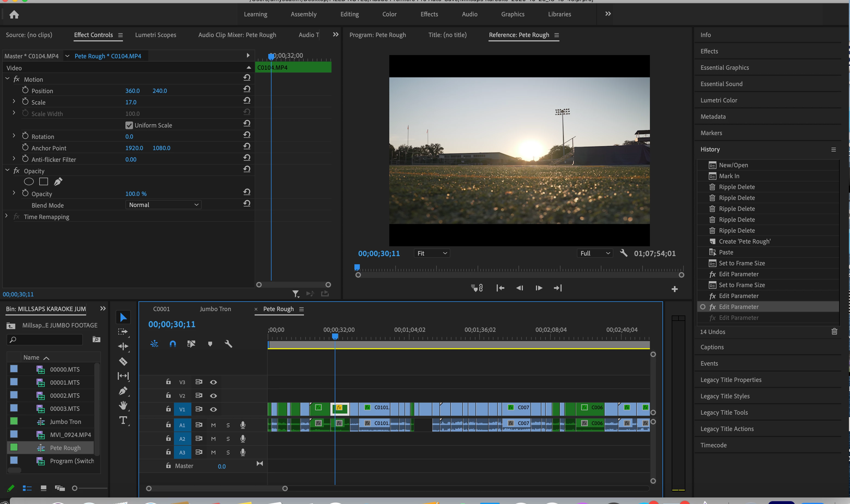Select the Razor tool
The width and height of the screenshot is (850, 504).
tap(123, 361)
